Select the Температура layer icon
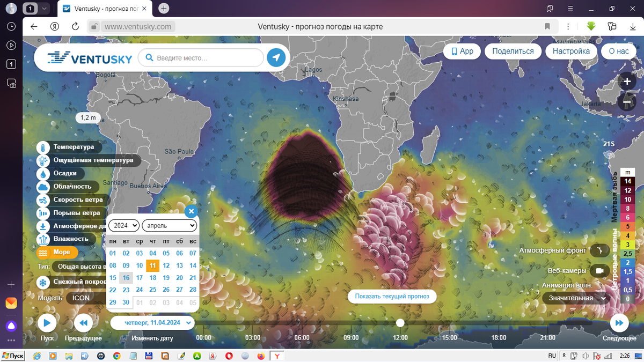Screen dimensions: 644x362 click(x=43, y=147)
